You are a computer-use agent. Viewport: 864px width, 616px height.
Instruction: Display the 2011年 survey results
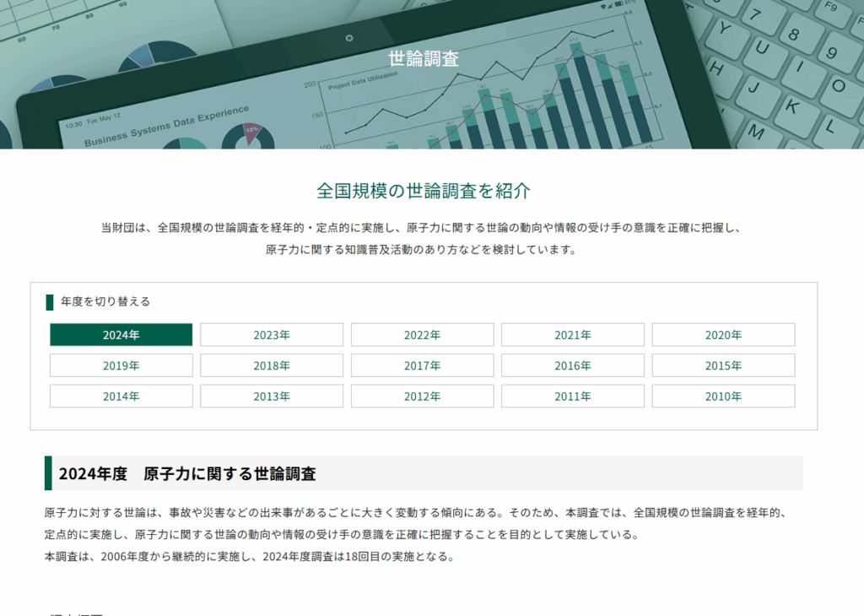tap(573, 396)
